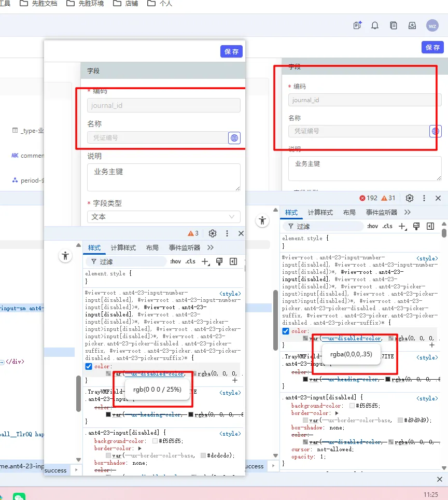Uncheck the color property checkbox in right styles pane

coord(286,331)
